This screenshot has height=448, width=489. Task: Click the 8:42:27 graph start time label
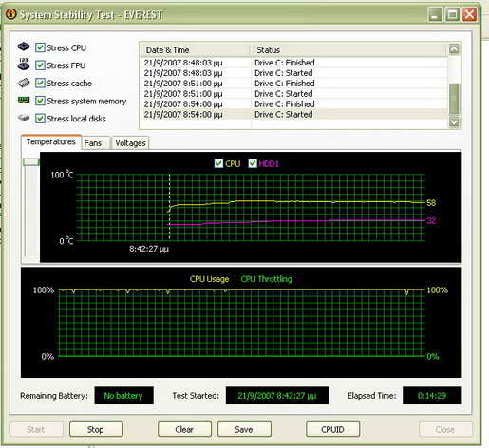(x=149, y=249)
